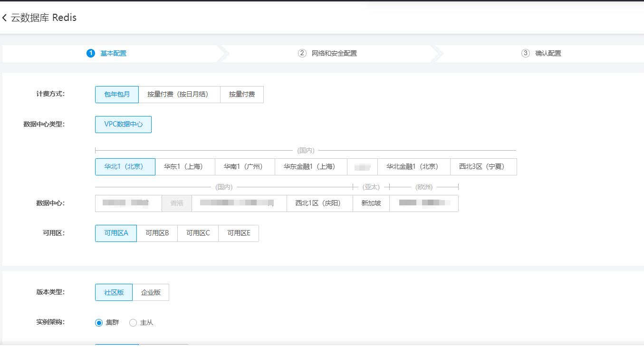Choose 包年包月 billing method
Viewport: 644px width, 347px height.
[x=117, y=95]
